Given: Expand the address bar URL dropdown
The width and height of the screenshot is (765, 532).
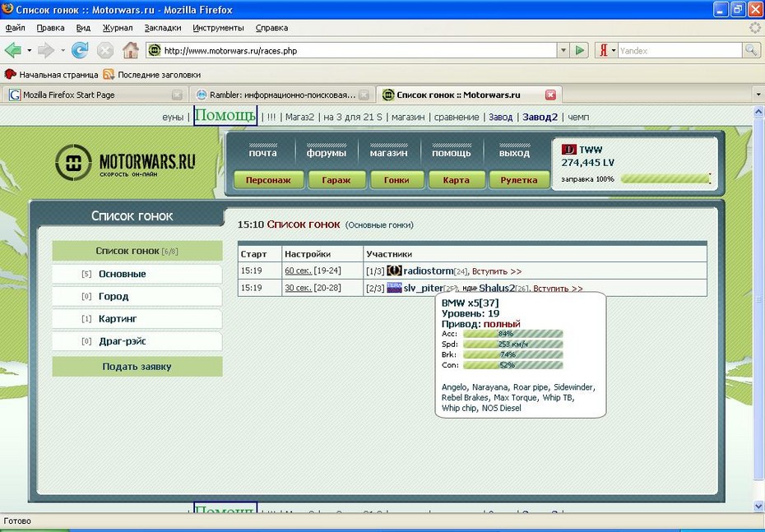Looking at the screenshot, I should [564, 50].
